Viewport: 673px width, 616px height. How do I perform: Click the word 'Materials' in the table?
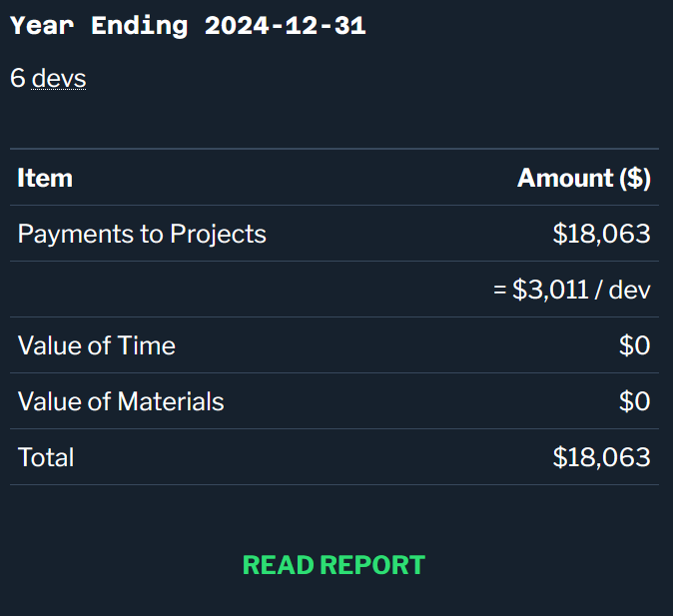(x=171, y=401)
